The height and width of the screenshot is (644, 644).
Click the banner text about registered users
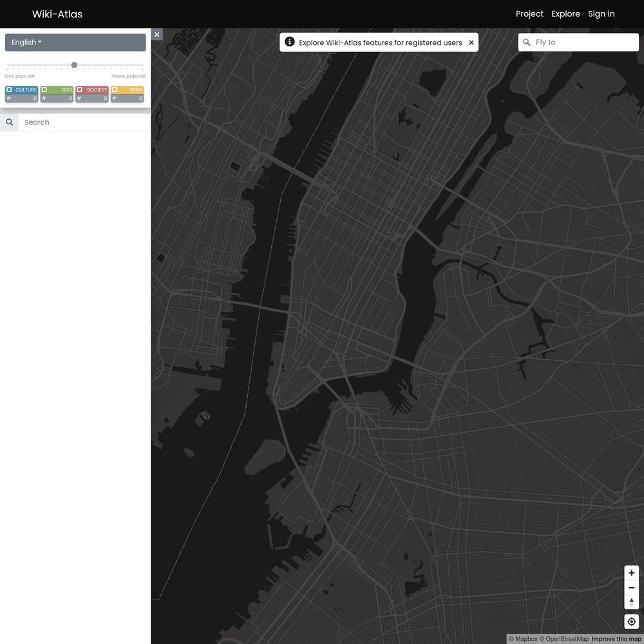(381, 43)
